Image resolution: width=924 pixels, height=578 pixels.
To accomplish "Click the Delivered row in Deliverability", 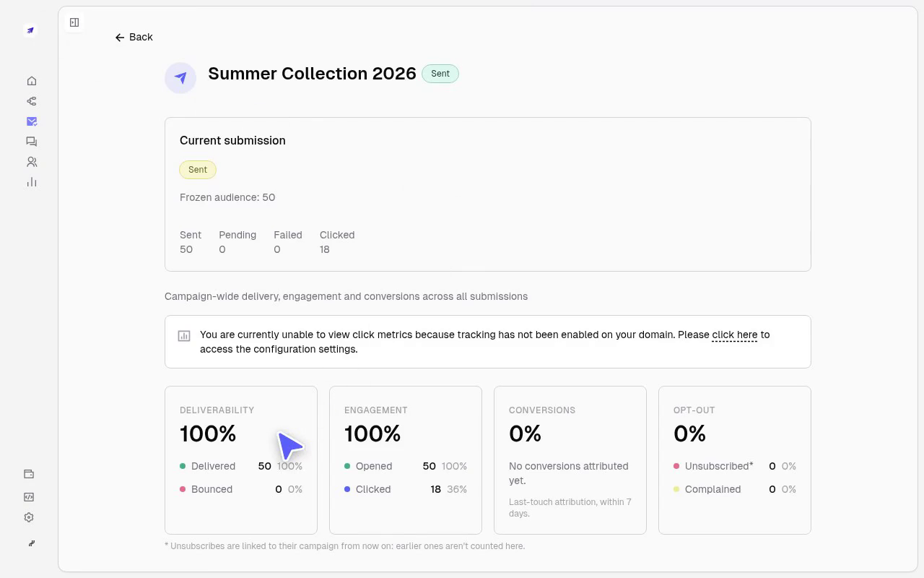I will click(241, 466).
